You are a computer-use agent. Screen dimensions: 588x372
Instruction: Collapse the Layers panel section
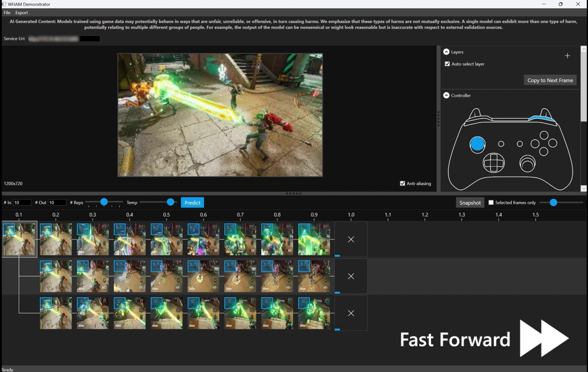click(446, 52)
